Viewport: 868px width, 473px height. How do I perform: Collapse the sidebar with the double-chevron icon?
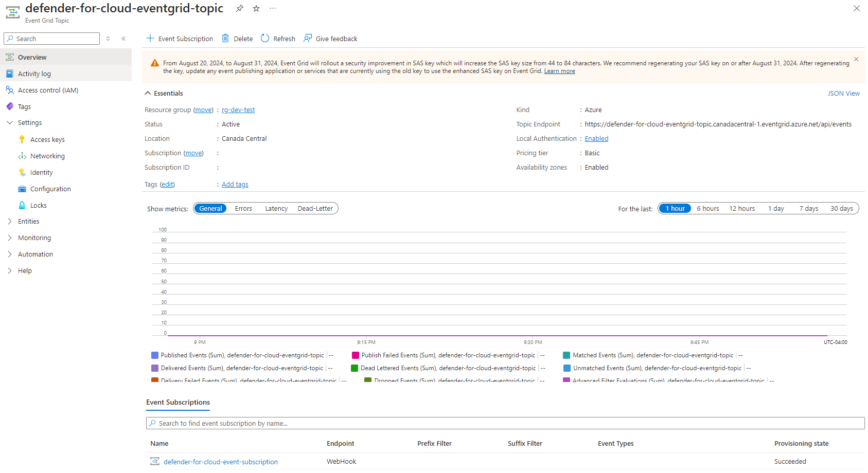123,39
